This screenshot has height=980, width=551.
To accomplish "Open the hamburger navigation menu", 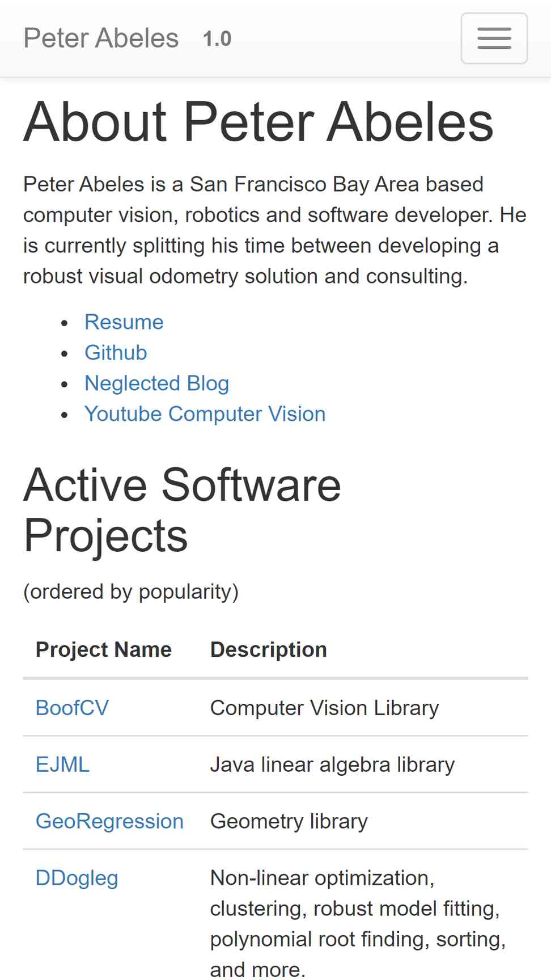I will coord(494,38).
